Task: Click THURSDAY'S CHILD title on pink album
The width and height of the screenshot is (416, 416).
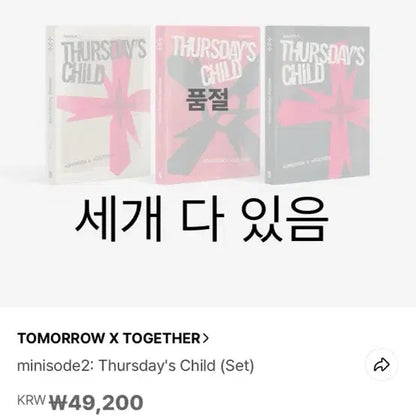Action: point(214,62)
